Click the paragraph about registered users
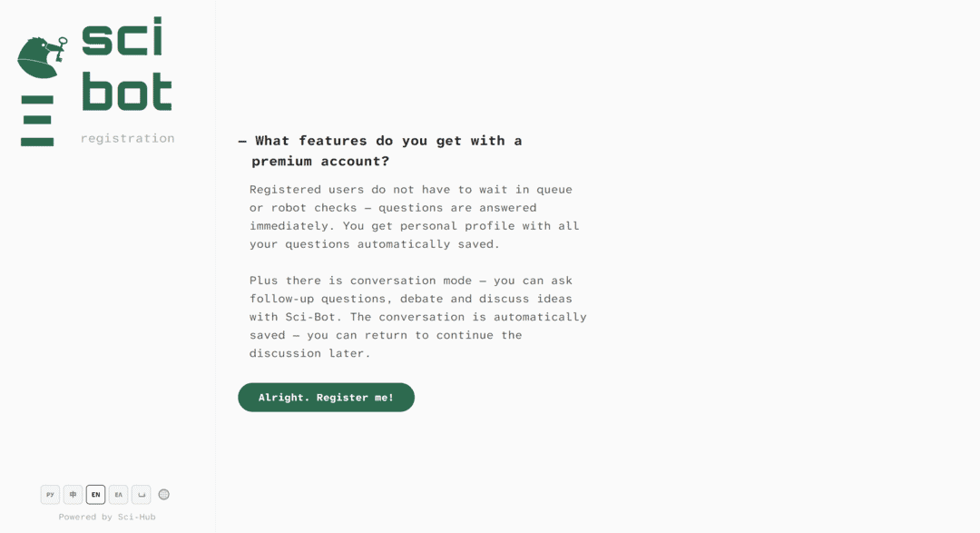The height and width of the screenshot is (533, 980). click(413, 216)
